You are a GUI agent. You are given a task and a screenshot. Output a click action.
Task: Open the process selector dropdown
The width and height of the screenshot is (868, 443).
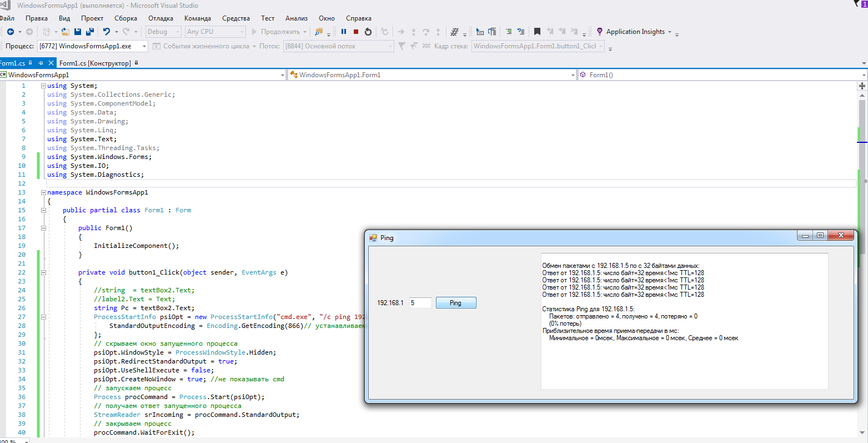(92, 46)
